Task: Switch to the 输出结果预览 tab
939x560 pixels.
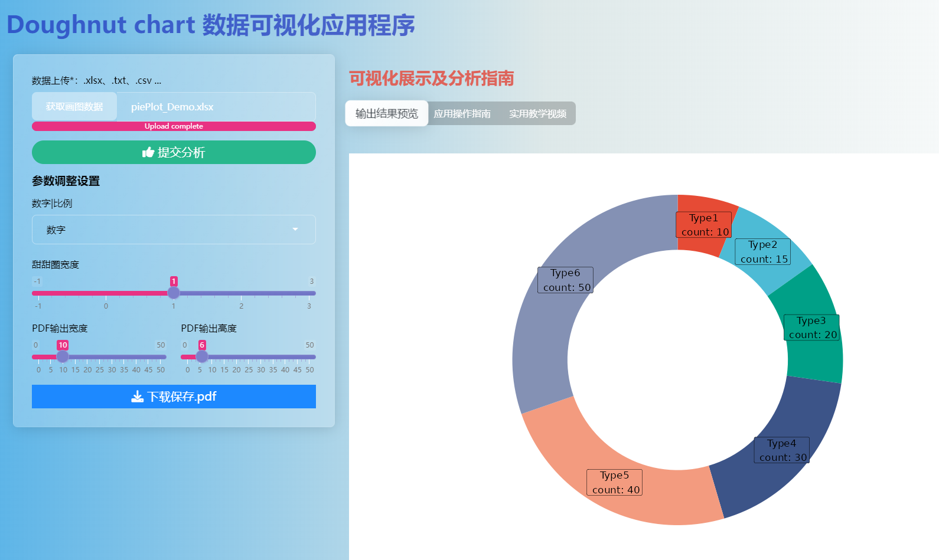Action: pyautogui.click(x=386, y=114)
